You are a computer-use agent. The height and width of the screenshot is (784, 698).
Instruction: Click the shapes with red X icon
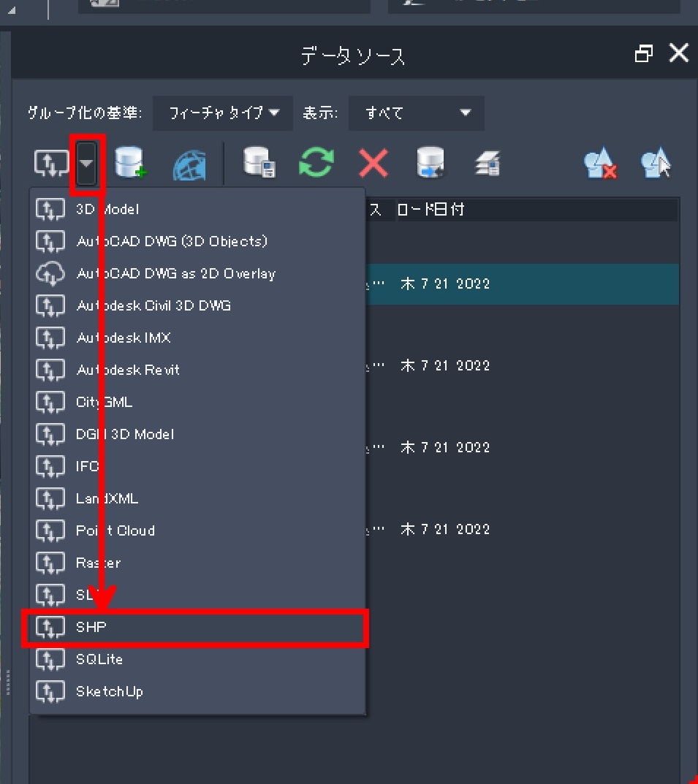tap(601, 163)
